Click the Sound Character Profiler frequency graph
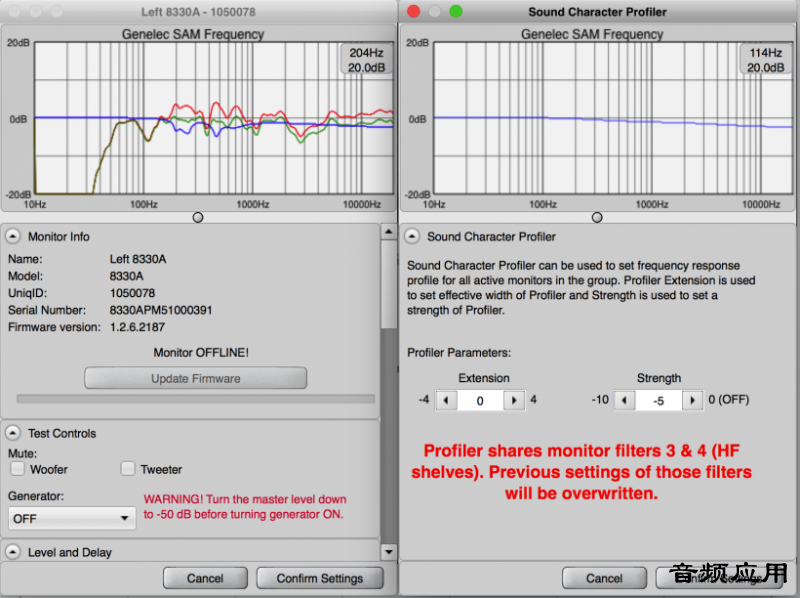The width and height of the screenshot is (800, 598). click(x=613, y=118)
